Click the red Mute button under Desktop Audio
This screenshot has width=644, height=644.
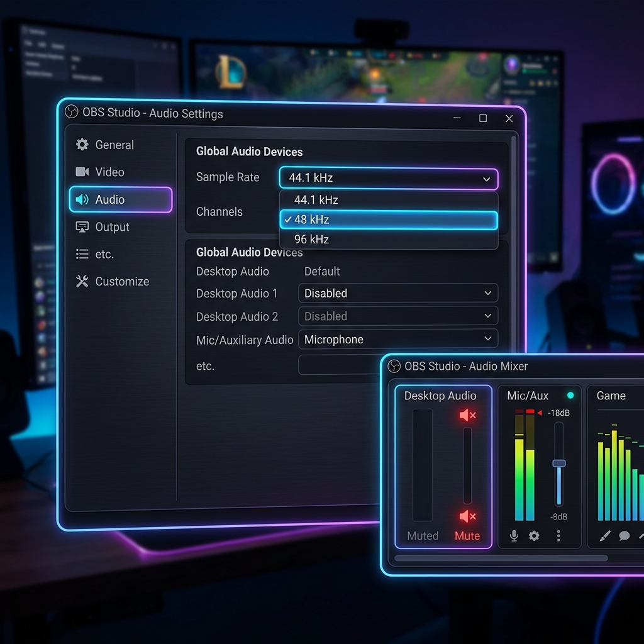pos(467,536)
